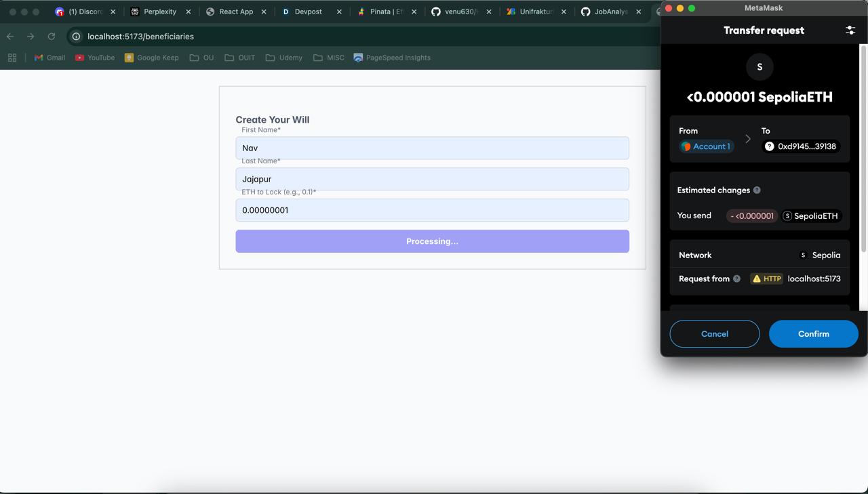Click the Account 1 sender chip
Image resolution: width=868 pixels, height=494 pixels.
(x=706, y=146)
